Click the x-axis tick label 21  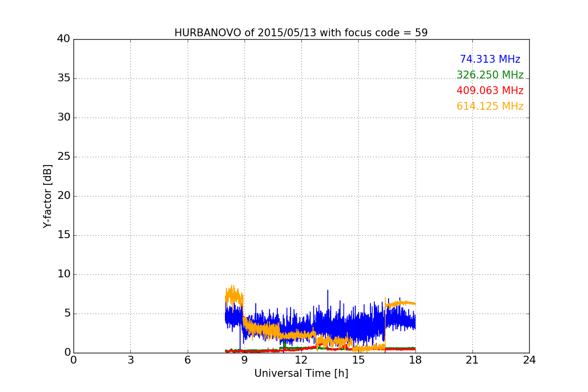click(x=472, y=360)
